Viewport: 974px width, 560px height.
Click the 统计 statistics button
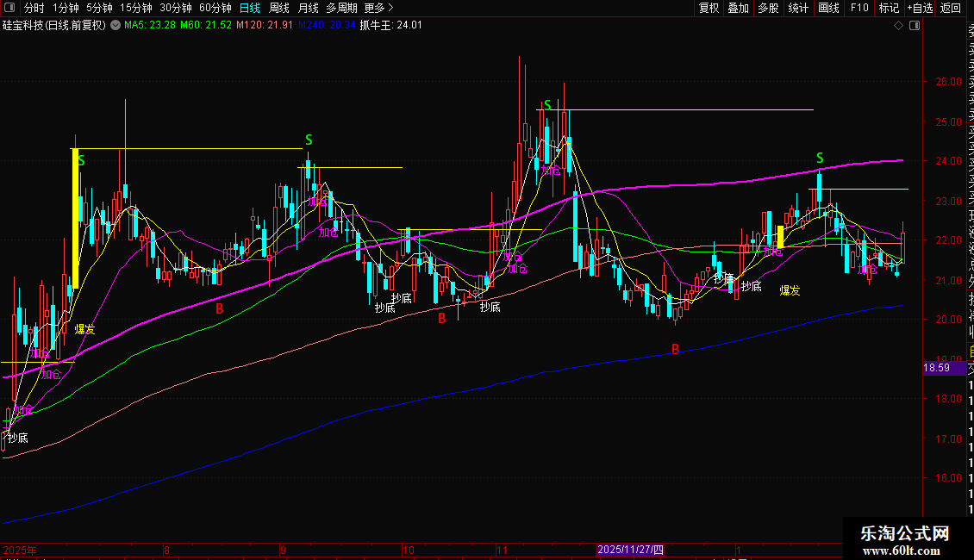click(798, 8)
